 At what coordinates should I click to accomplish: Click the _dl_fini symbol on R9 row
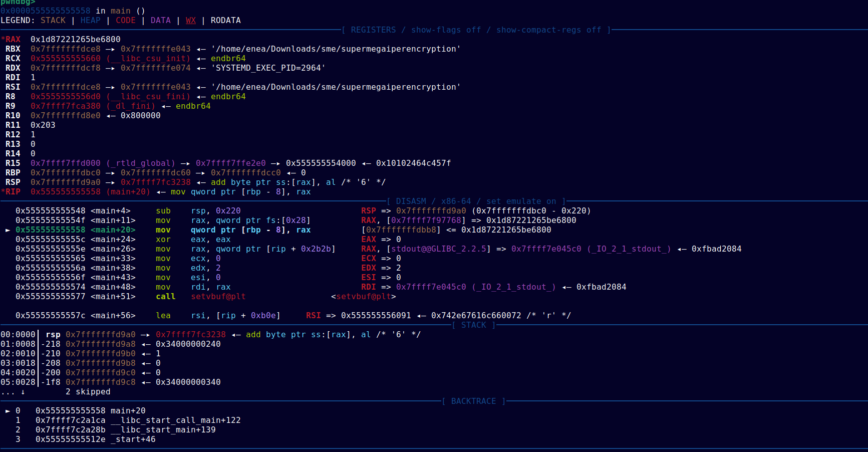tap(131, 106)
